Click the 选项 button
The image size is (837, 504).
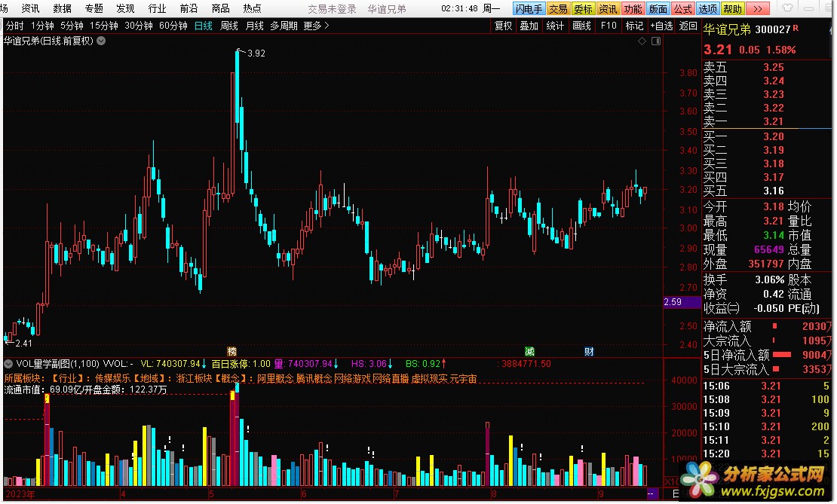tap(708, 8)
